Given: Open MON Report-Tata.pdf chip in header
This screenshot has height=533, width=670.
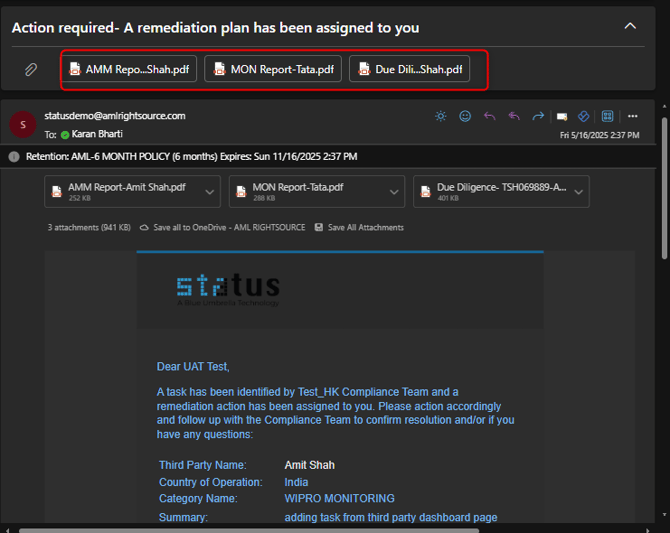Looking at the screenshot, I should [x=274, y=69].
